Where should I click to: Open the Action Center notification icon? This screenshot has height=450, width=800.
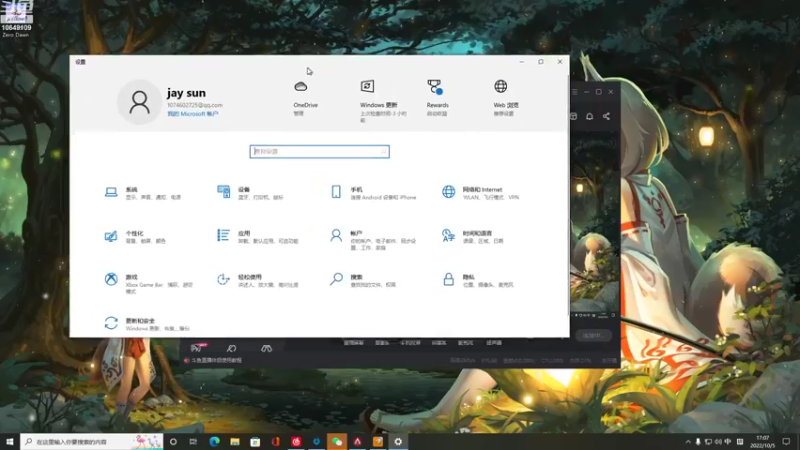click(786, 442)
